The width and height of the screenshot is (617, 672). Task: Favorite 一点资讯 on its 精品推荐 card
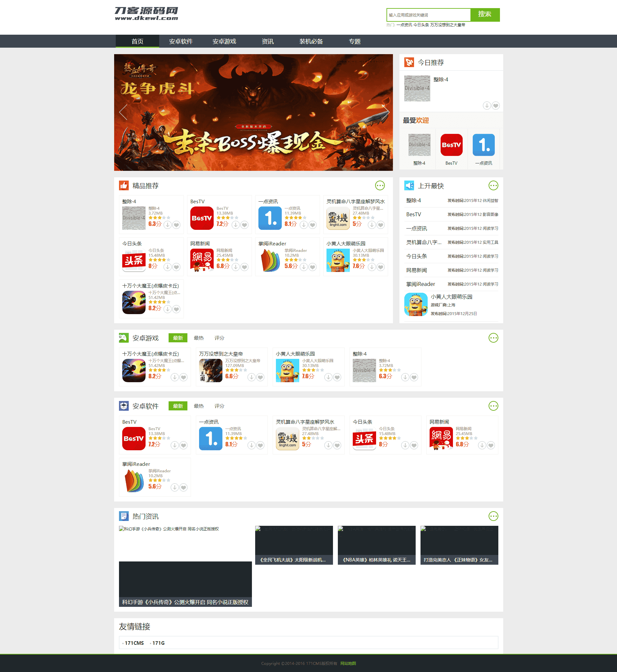point(313,225)
